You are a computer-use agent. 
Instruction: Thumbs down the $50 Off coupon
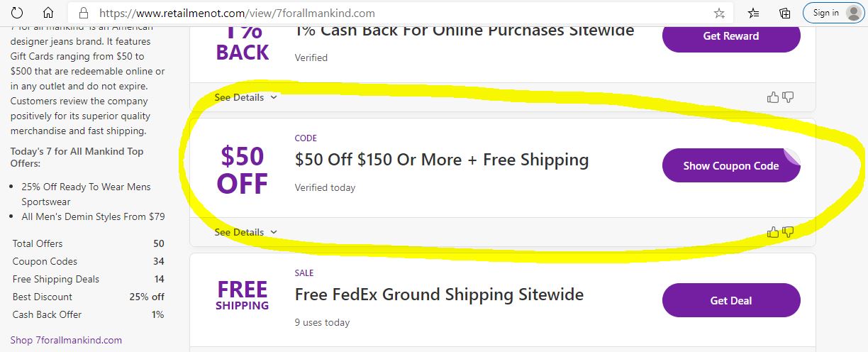(788, 232)
